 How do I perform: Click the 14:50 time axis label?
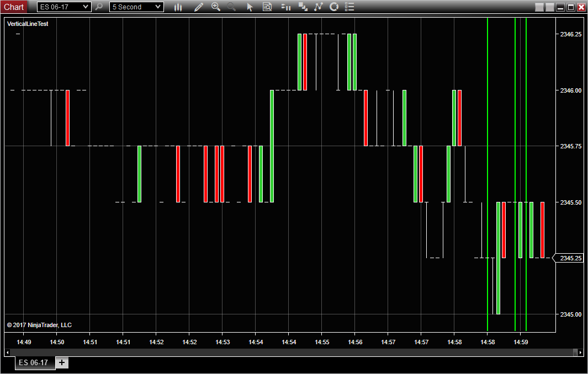57,342
